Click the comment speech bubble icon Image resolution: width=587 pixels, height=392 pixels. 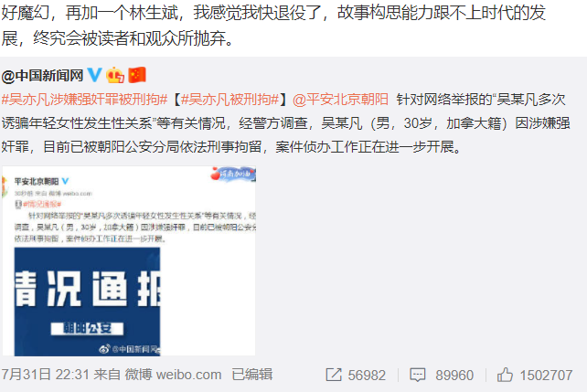(x=418, y=375)
